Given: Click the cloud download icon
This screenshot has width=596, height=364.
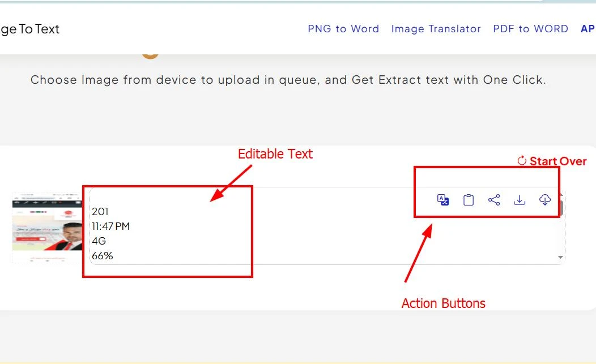Looking at the screenshot, I should (x=544, y=200).
